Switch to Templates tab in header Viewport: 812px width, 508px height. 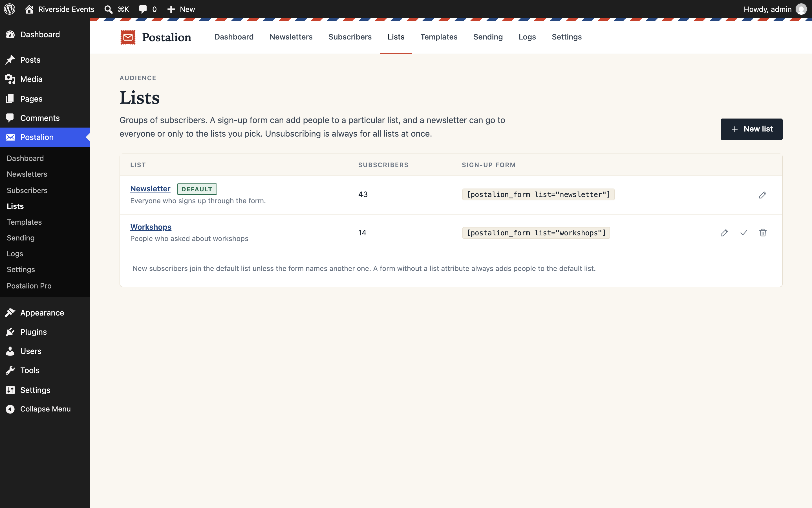(439, 37)
